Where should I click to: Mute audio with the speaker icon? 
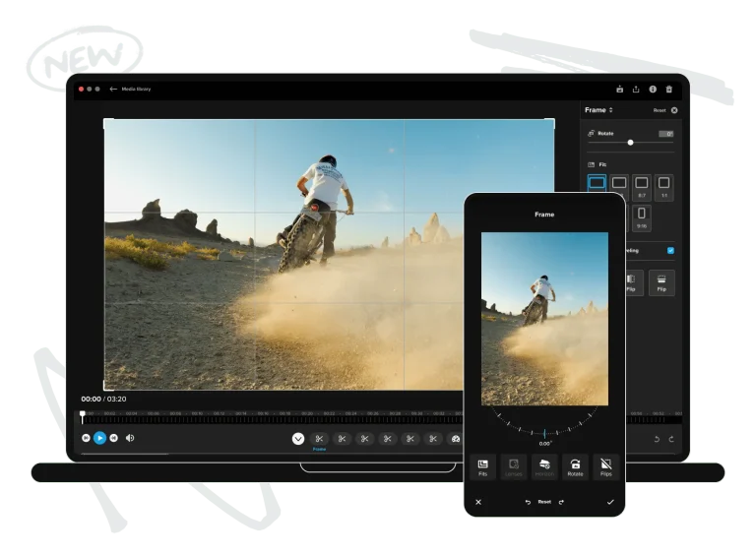[130, 438]
